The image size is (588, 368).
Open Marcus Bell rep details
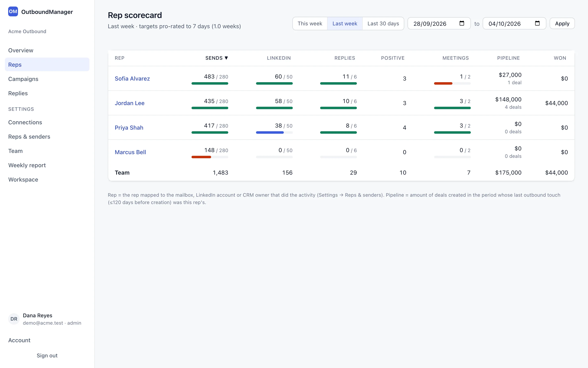(x=130, y=152)
